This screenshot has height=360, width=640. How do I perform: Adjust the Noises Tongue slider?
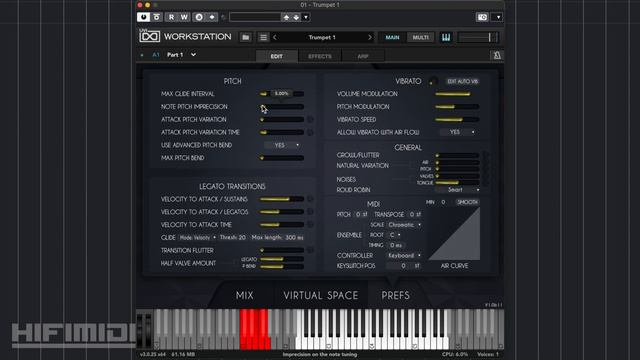[457, 182]
